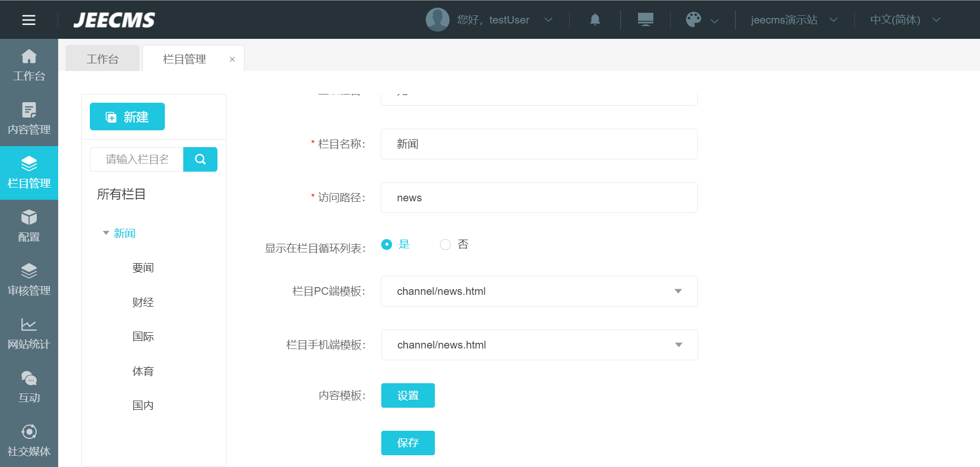Select 国内 in channel tree

coord(143,405)
